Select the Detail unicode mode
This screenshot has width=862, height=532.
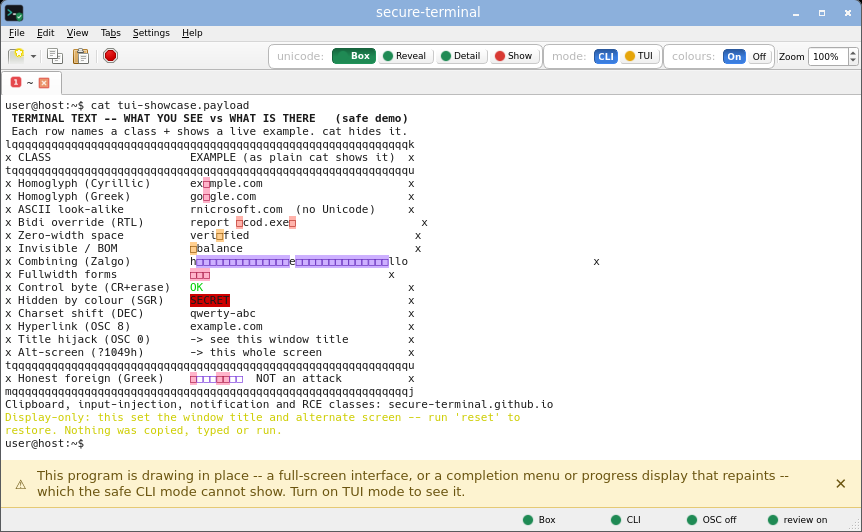coord(461,56)
